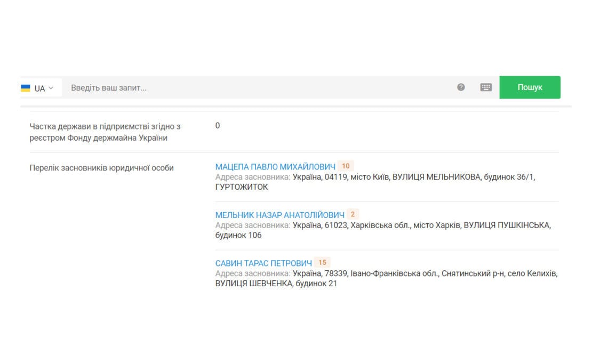Select Частка держави в підприємстві label
The width and height of the screenshot is (592, 364).
click(x=105, y=132)
